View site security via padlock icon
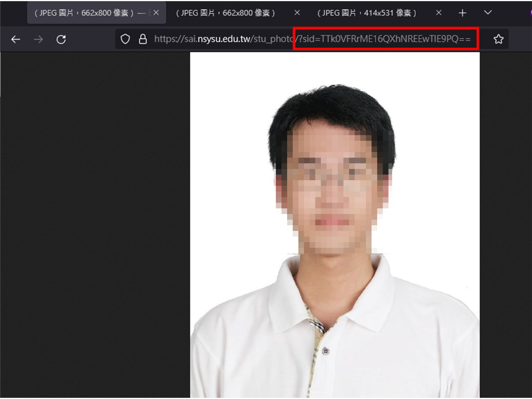 click(143, 39)
